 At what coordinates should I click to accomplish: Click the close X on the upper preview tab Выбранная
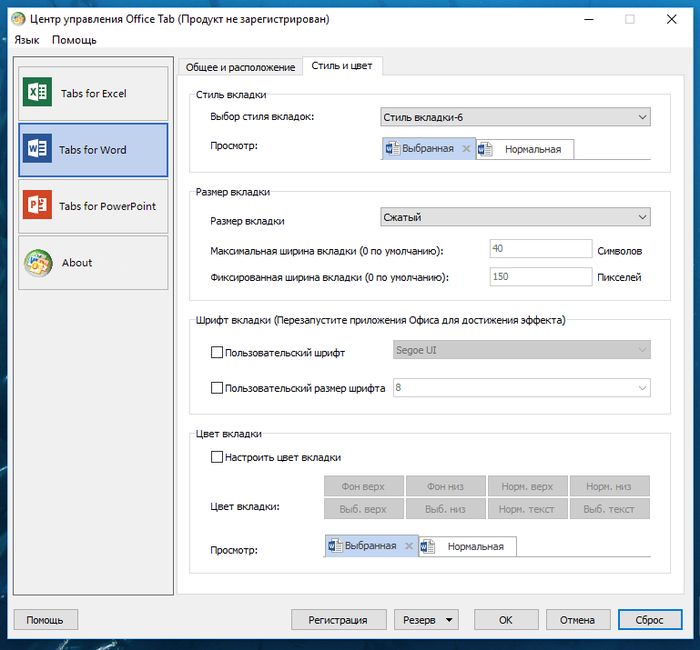pyautogui.click(x=466, y=149)
